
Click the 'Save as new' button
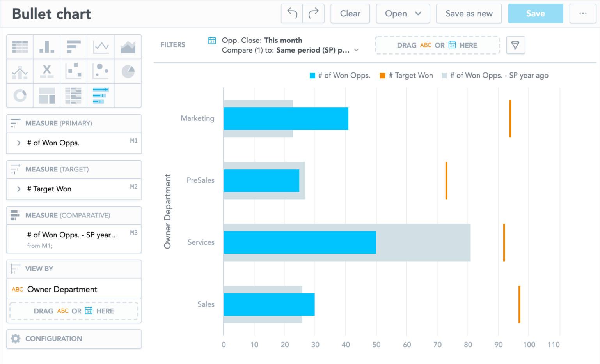[x=469, y=14]
